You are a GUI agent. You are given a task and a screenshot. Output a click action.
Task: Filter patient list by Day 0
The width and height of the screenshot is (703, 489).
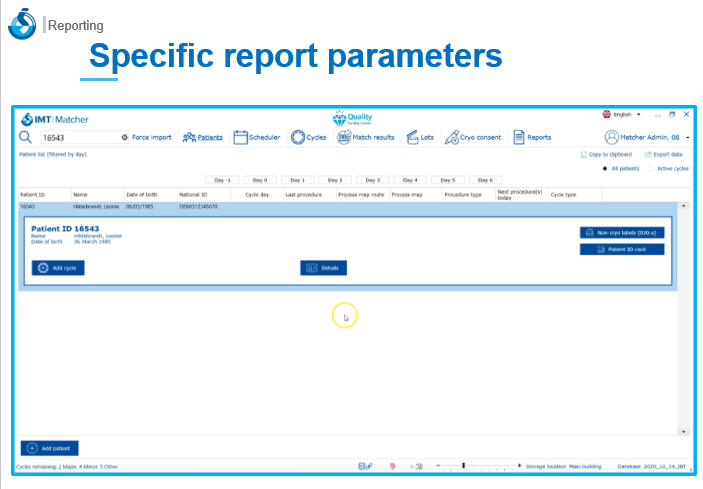coord(260,180)
